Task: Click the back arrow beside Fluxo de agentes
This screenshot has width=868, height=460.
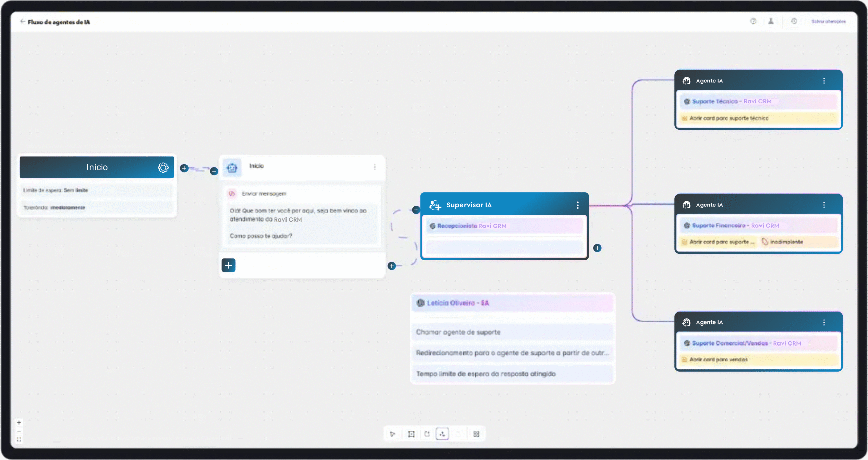Action: click(22, 21)
